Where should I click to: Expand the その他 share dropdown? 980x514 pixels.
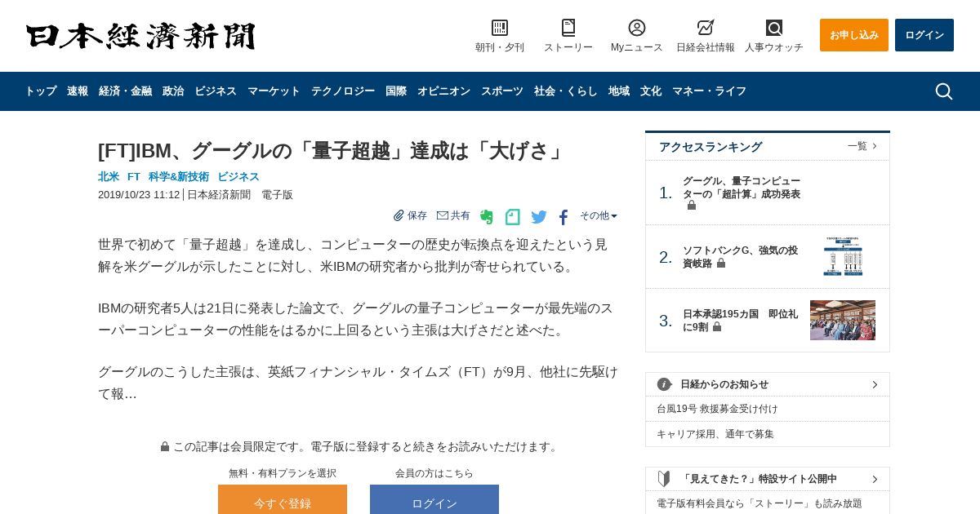[599, 215]
